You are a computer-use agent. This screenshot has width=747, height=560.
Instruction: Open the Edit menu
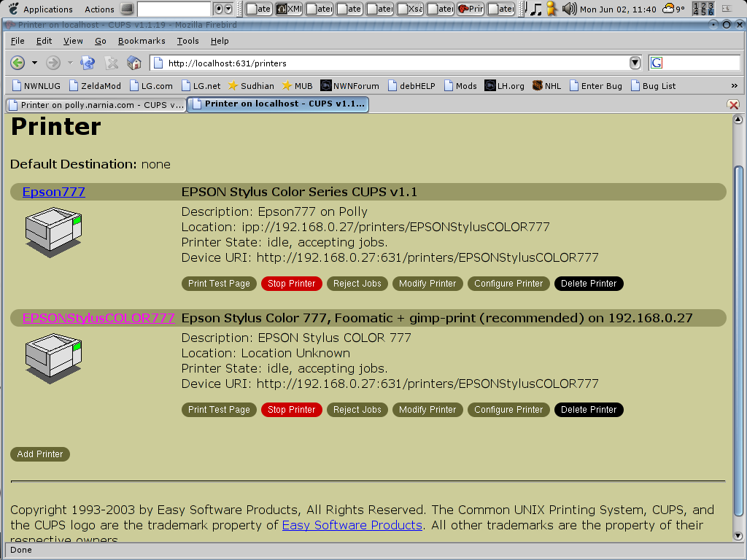click(44, 41)
